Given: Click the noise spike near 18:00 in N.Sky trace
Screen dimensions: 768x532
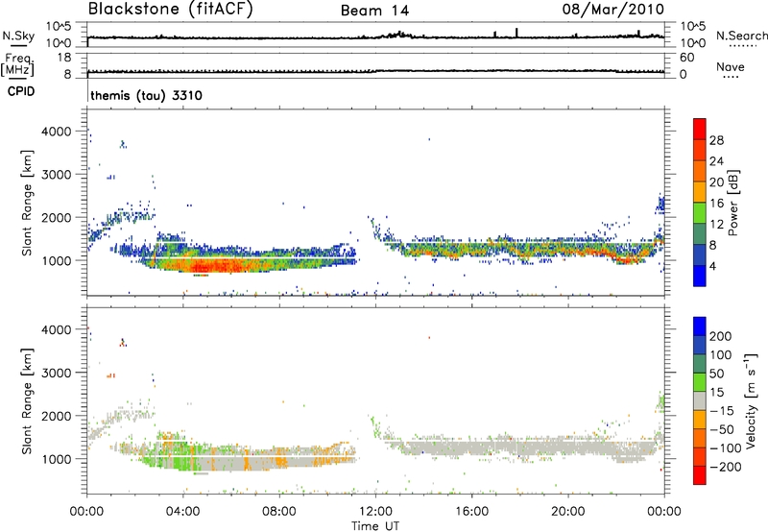Looking at the screenshot, I should coord(516,33).
